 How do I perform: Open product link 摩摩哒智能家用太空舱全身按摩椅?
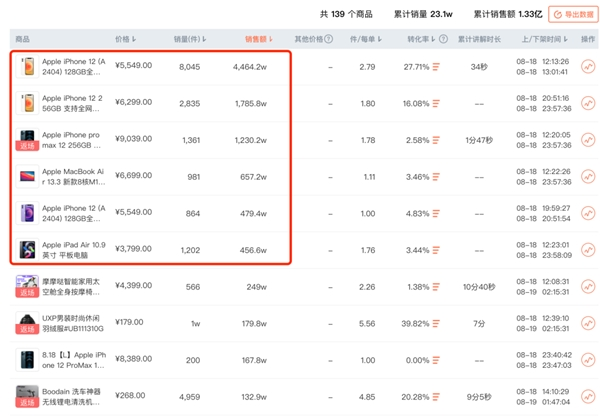click(x=71, y=287)
